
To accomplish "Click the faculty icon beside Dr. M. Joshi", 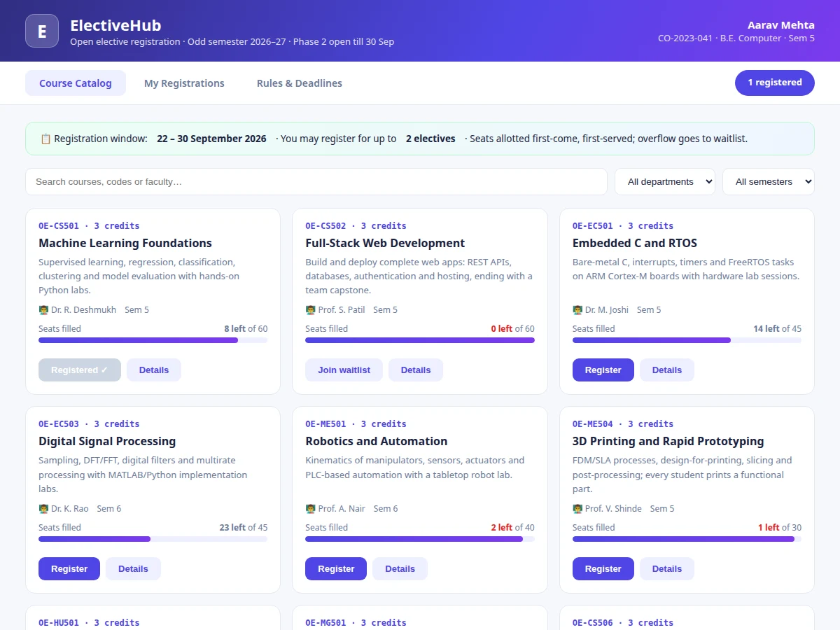I will (577, 309).
